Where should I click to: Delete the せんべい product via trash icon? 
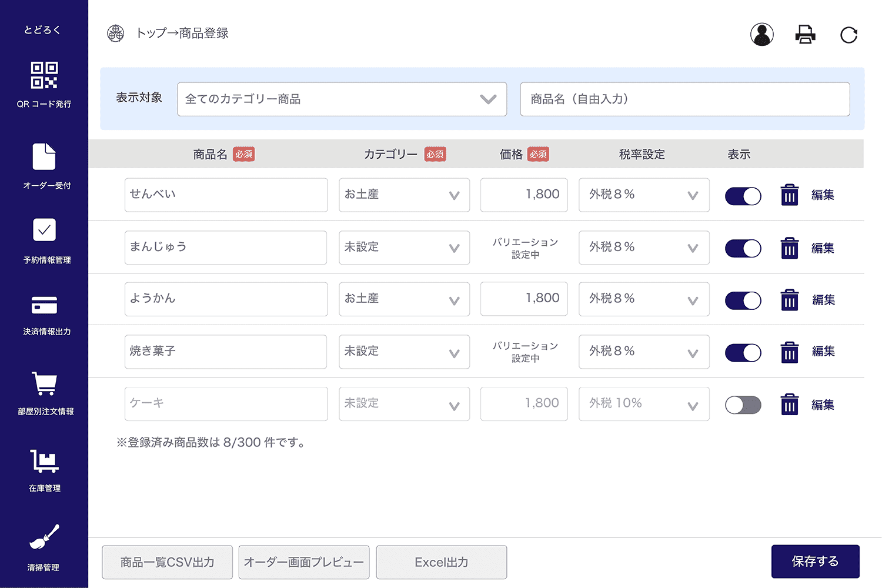[x=789, y=195]
